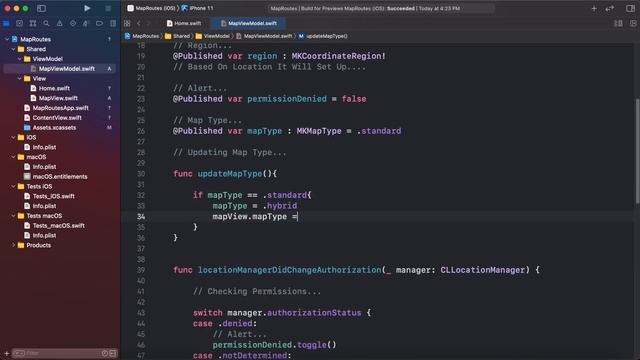The height and width of the screenshot is (360, 640).
Task: Open the Debug navigator
Action: click(86, 23)
